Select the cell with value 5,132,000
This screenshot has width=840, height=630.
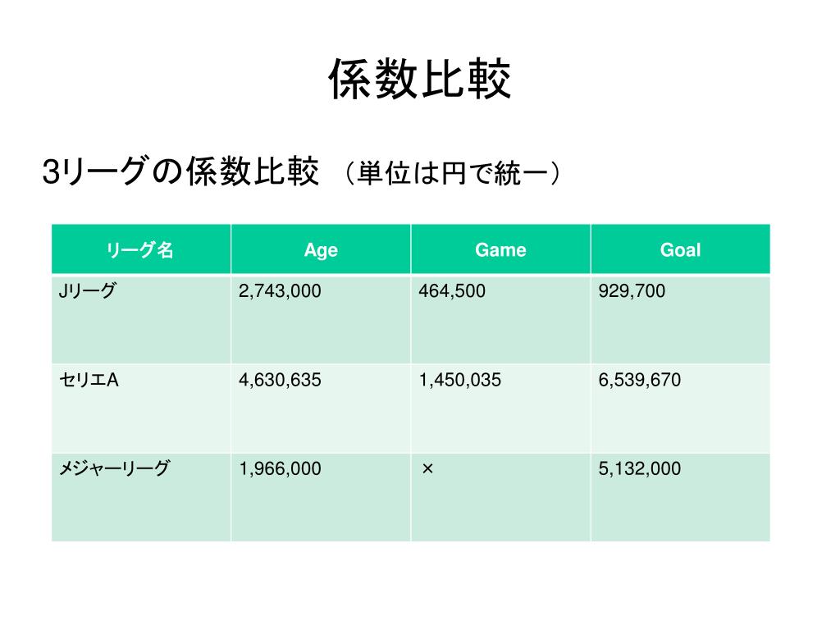pos(680,497)
